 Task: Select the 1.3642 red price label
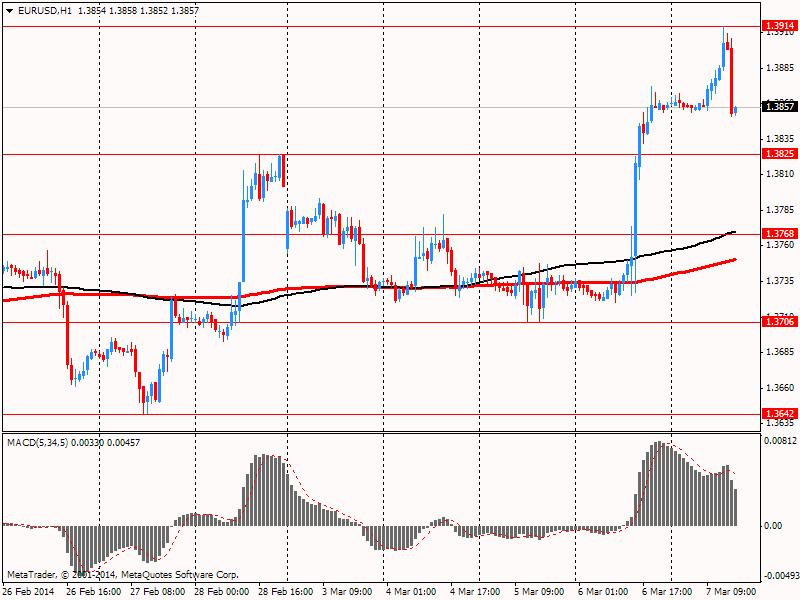tap(780, 413)
